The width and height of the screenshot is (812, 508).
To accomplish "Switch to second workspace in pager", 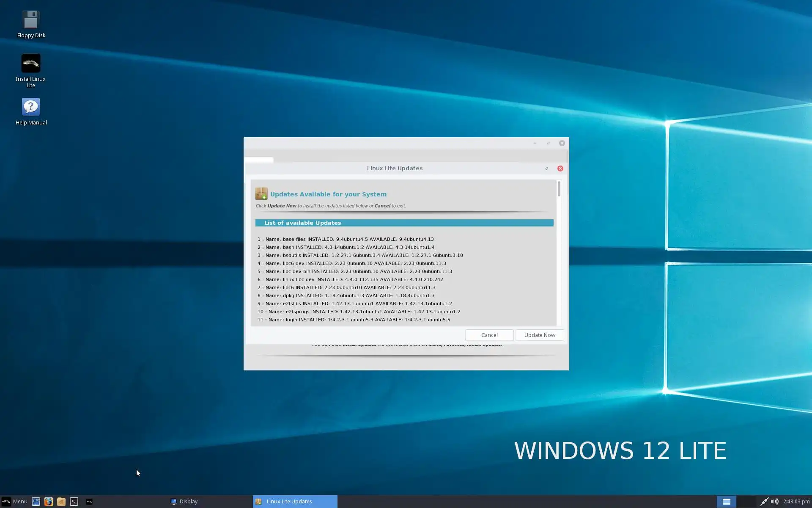I will click(746, 502).
